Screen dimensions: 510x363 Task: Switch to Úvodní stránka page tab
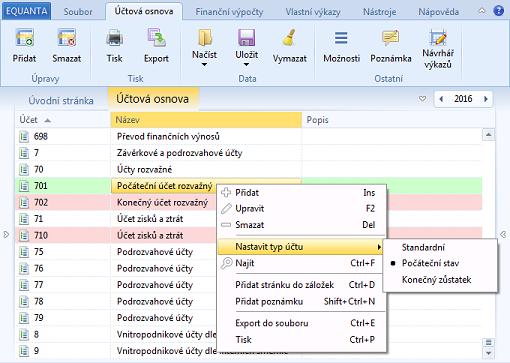(x=61, y=100)
